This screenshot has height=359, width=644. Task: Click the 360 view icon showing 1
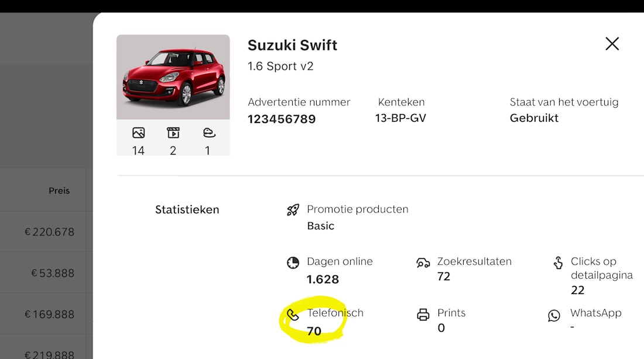tap(208, 133)
